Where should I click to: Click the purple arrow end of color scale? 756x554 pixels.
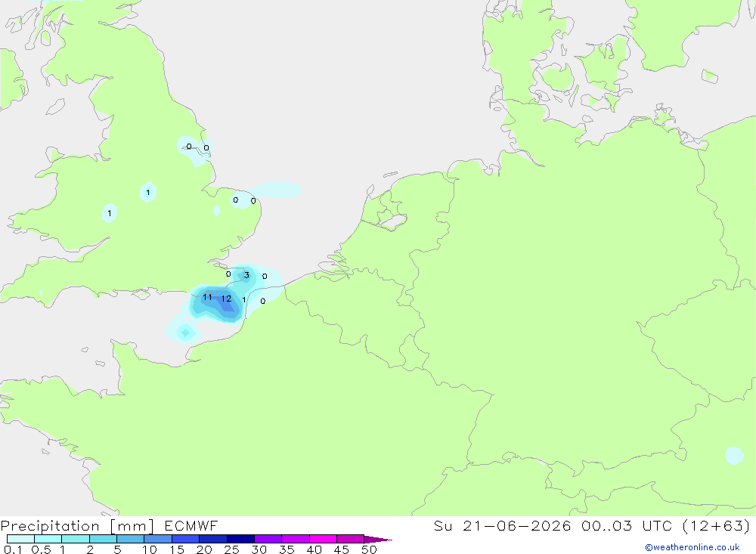click(378, 539)
